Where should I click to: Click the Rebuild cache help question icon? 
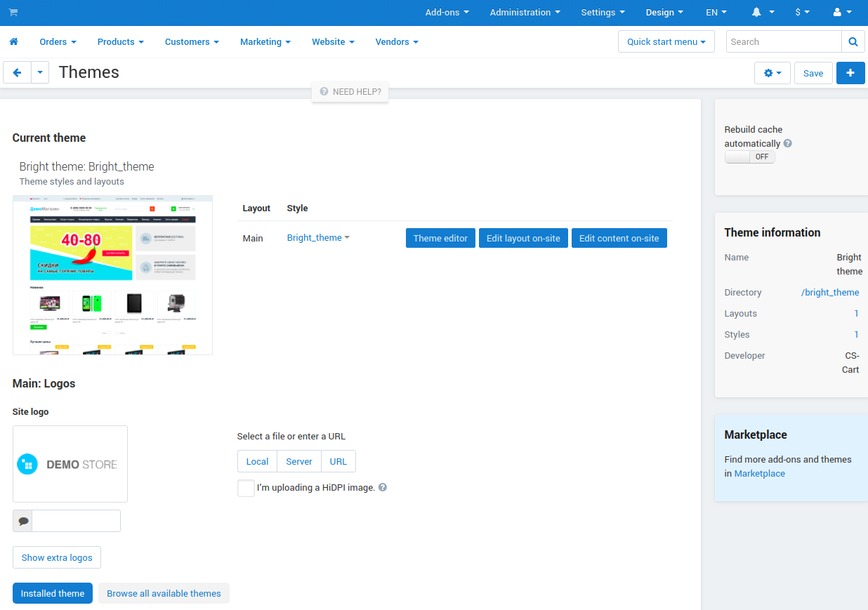(788, 143)
